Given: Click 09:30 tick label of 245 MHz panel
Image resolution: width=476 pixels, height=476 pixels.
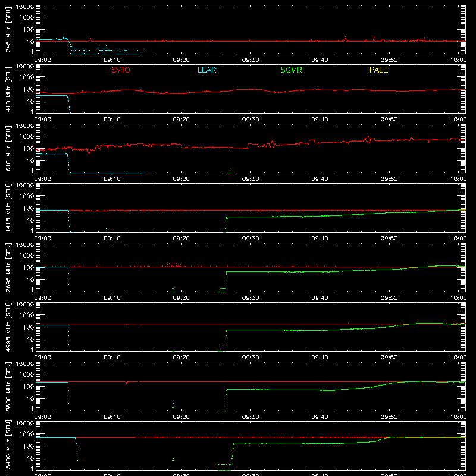Looking at the screenshot, I should coord(250,60).
